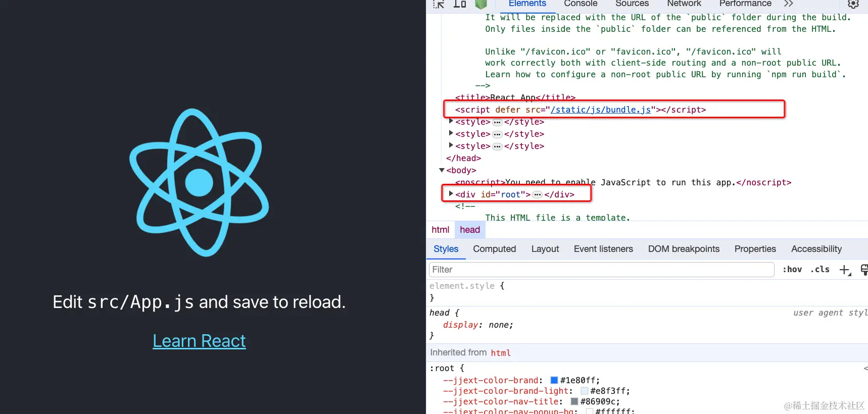Click the Edit src/App.js text

[199, 302]
